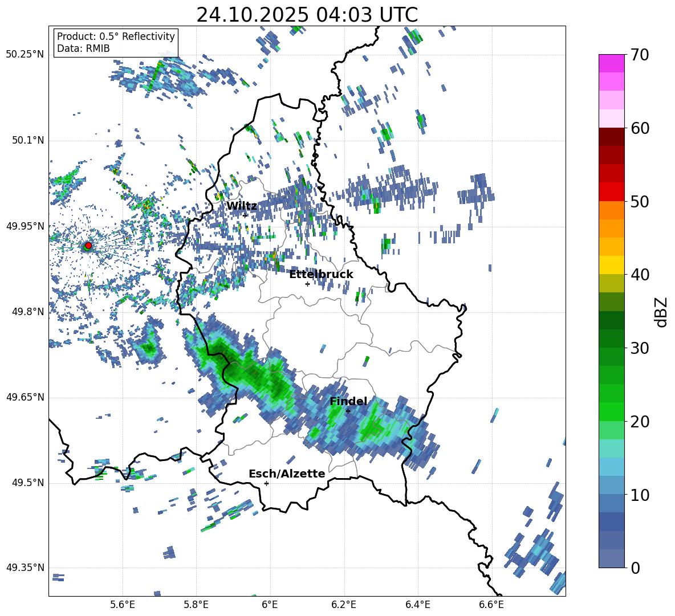Click the bright red colorbar segment

(x=611, y=192)
